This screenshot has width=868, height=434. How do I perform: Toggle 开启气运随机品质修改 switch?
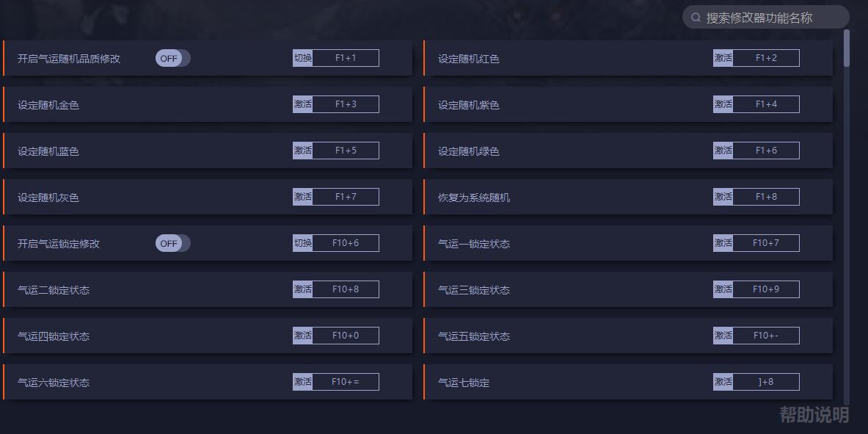(172, 59)
